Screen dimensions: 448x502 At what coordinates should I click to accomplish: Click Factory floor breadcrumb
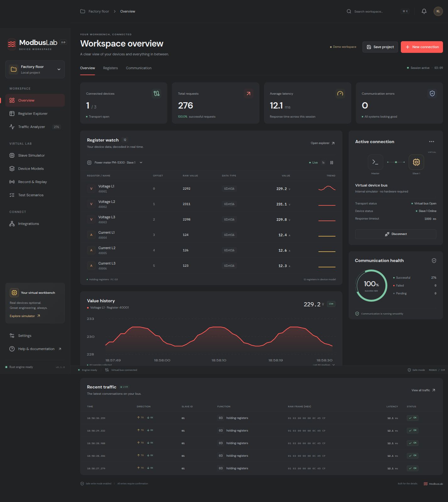coord(99,11)
